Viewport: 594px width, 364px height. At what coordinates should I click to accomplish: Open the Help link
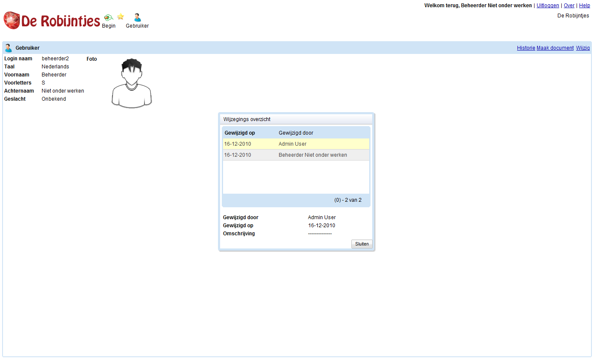pyautogui.click(x=584, y=6)
